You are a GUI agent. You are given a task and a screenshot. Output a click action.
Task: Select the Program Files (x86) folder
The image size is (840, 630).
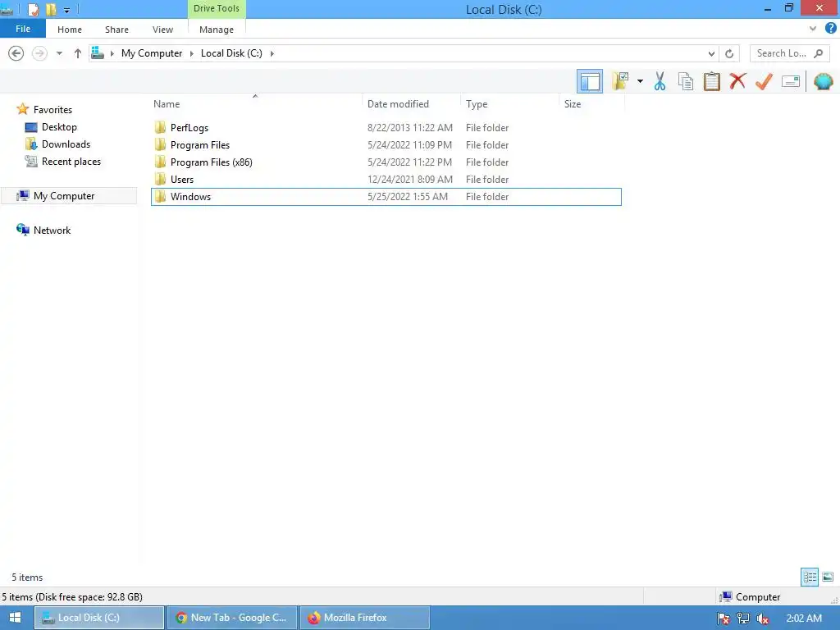click(x=386, y=162)
